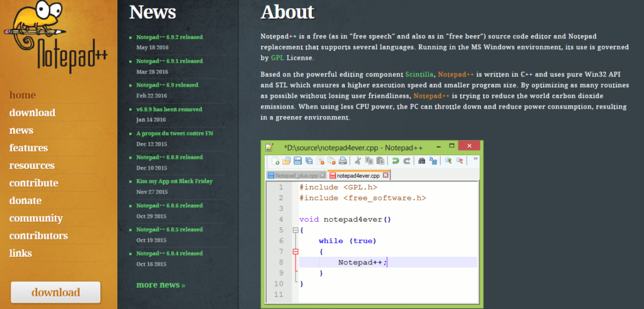Viewport: 644px width, 309px height.
Task: Click the grey Redo arrow icon
Action: [407, 161]
